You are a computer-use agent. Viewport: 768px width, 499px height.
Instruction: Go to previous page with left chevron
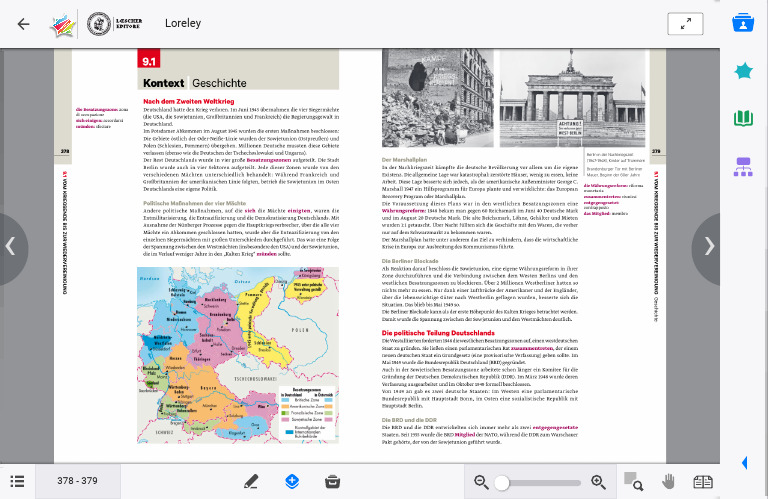click(11, 246)
